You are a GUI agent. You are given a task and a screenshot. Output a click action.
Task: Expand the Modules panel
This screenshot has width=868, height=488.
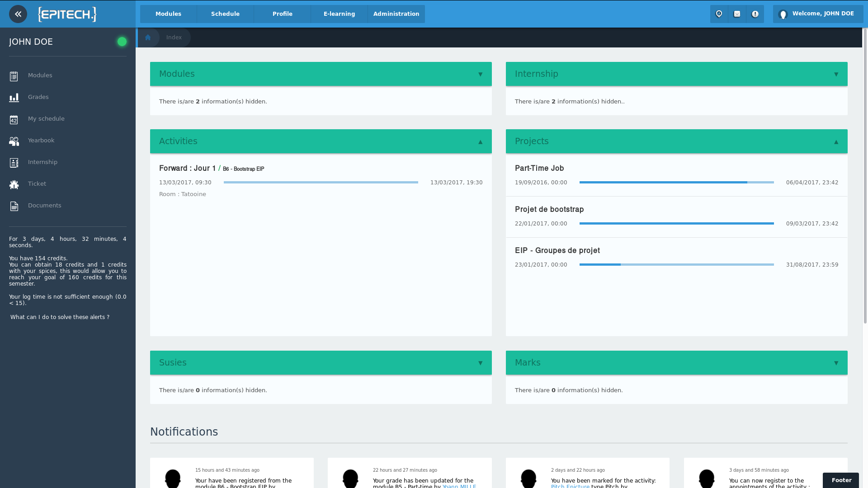480,74
